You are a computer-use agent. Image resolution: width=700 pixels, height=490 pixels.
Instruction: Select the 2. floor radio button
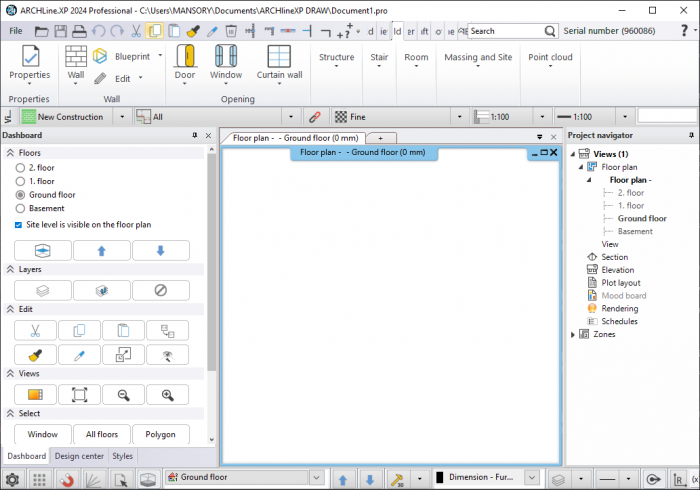click(20, 168)
